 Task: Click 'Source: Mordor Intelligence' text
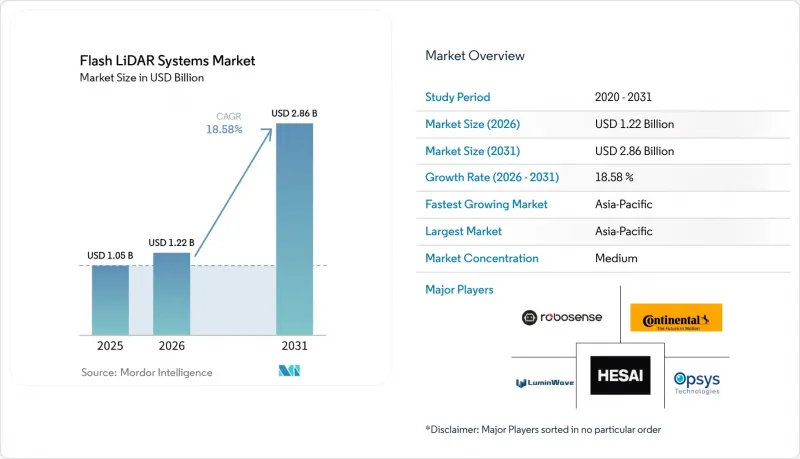pyautogui.click(x=147, y=372)
